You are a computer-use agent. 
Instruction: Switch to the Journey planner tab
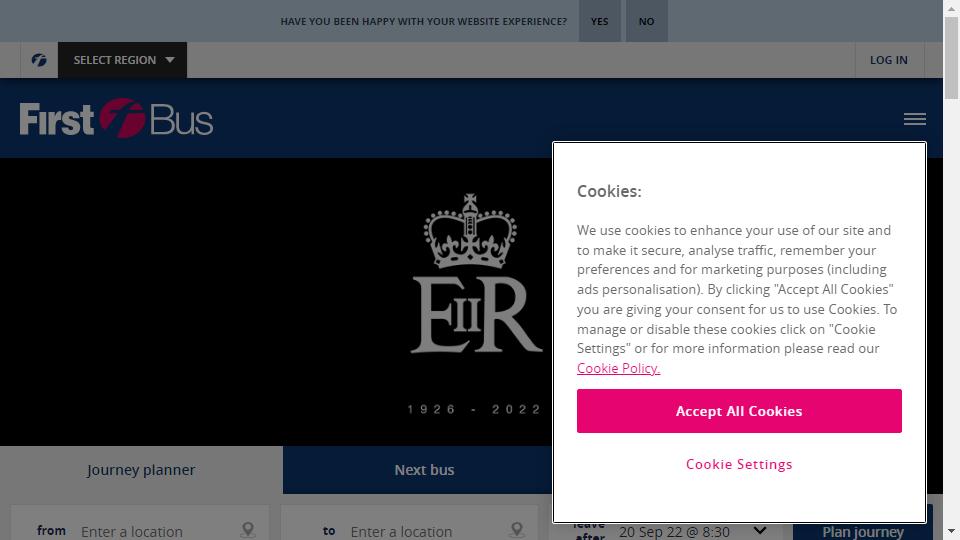(141, 470)
